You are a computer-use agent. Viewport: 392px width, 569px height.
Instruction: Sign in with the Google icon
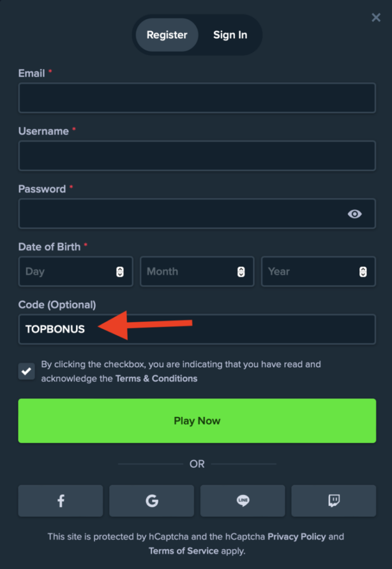click(x=152, y=501)
